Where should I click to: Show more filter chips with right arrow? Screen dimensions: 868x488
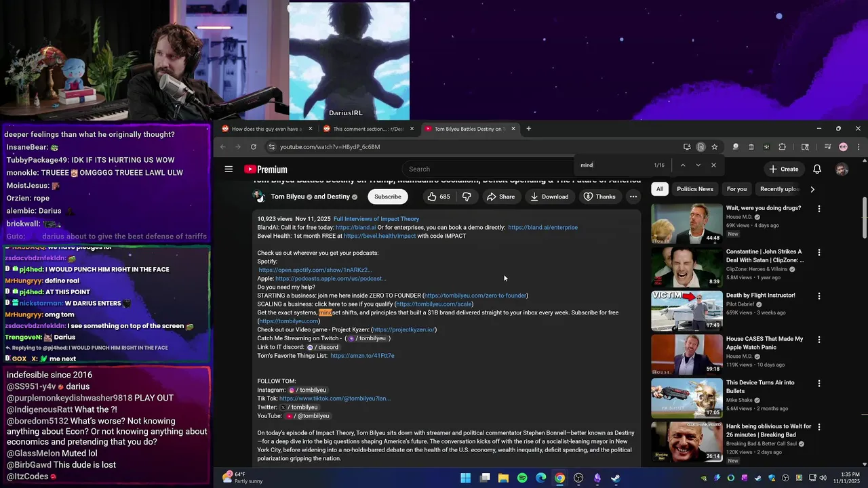click(x=812, y=189)
